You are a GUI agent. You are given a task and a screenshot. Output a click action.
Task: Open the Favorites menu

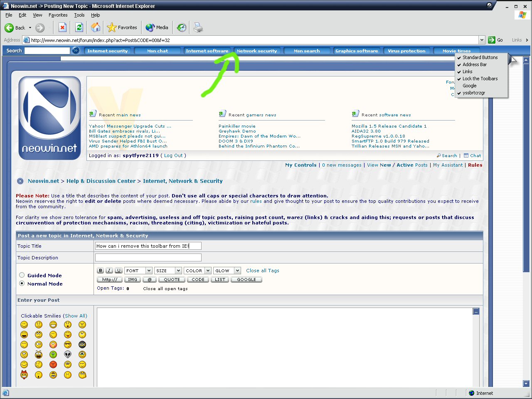click(x=58, y=15)
